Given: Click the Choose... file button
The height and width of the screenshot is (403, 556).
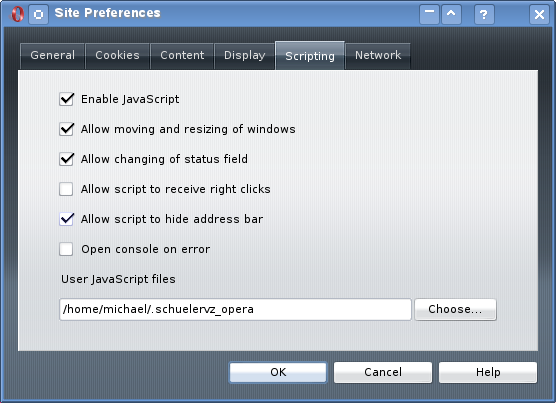Looking at the screenshot, I should (x=455, y=309).
